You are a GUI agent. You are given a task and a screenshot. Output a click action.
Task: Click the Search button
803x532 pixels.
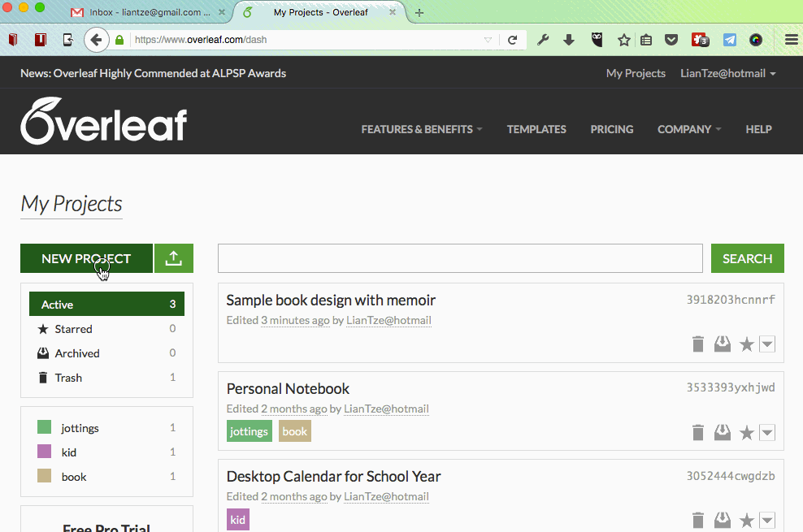tap(747, 258)
